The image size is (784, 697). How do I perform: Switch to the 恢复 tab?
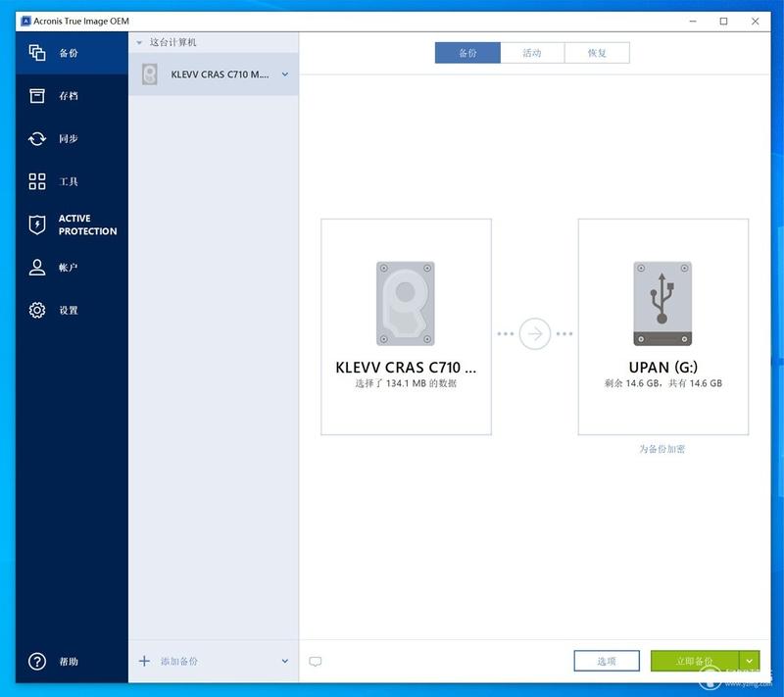coord(597,53)
